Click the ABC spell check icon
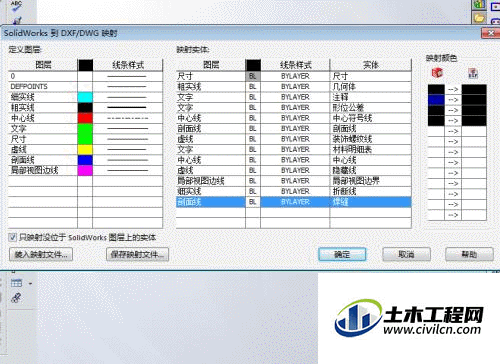This screenshot has width=500, height=364. tap(16, 6)
